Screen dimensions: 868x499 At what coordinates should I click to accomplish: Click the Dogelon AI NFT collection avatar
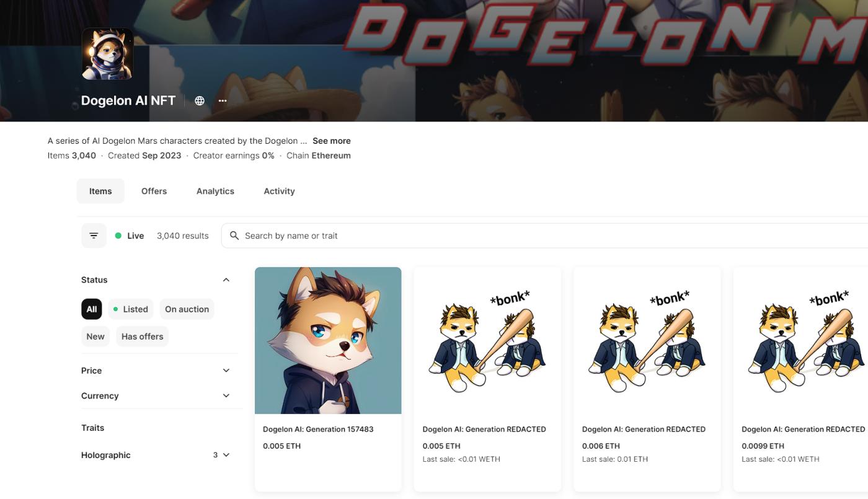[x=107, y=53]
